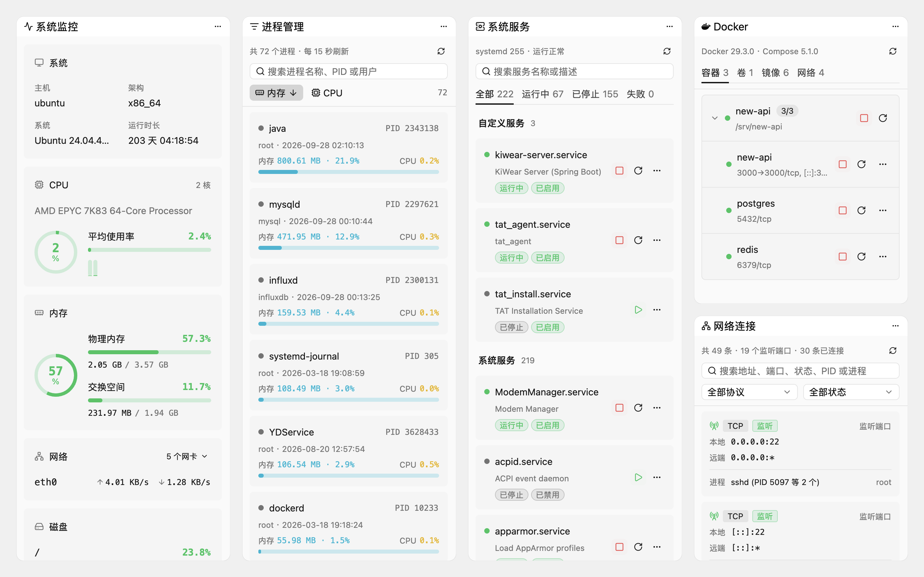Start the tat_install.service

(638, 309)
